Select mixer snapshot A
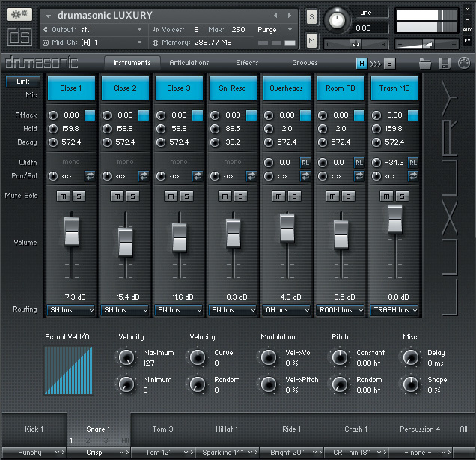Image resolution: width=476 pixels, height=460 pixels. pos(361,64)
